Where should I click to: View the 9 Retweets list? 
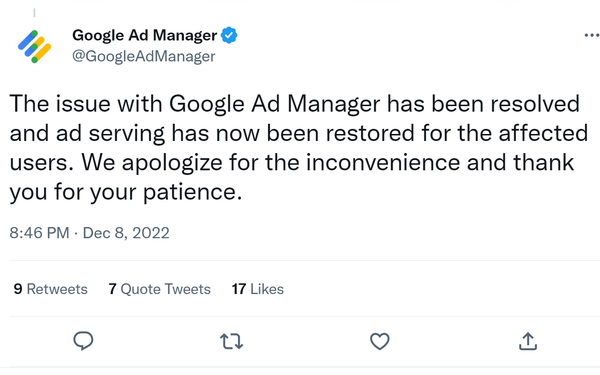(x=51, y=289)
